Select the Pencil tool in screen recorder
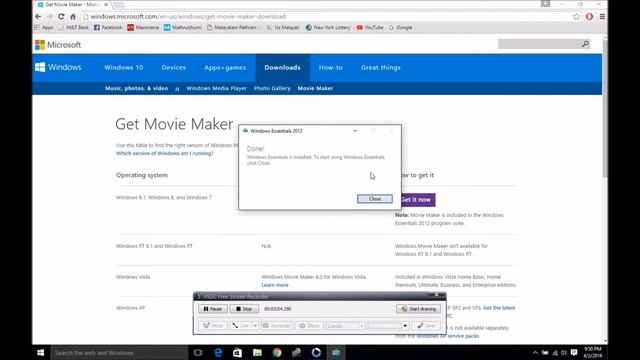The width and height of the screenshot is (640, 360). pyautogui.click(x=213, y=326)
